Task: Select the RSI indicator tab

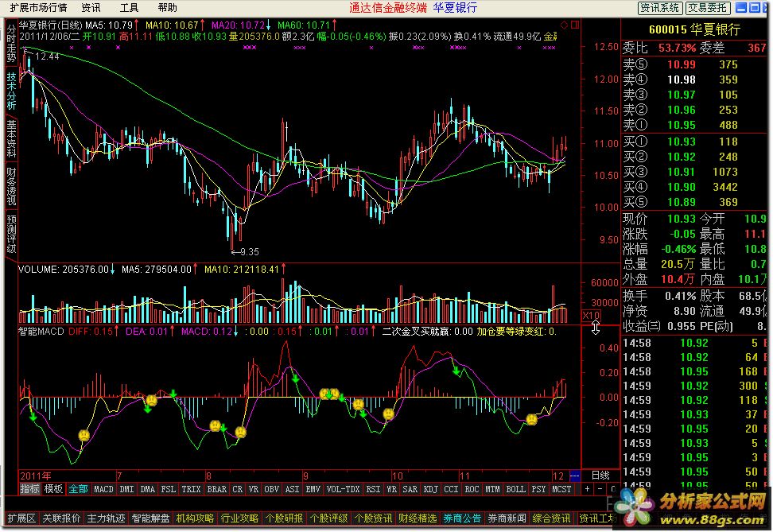Action: point(373,489)
